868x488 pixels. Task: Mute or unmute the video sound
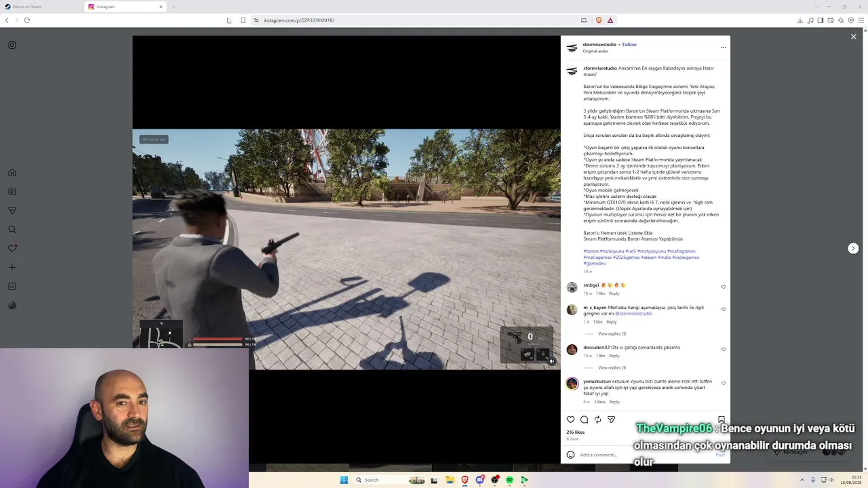tap(552, 361)
